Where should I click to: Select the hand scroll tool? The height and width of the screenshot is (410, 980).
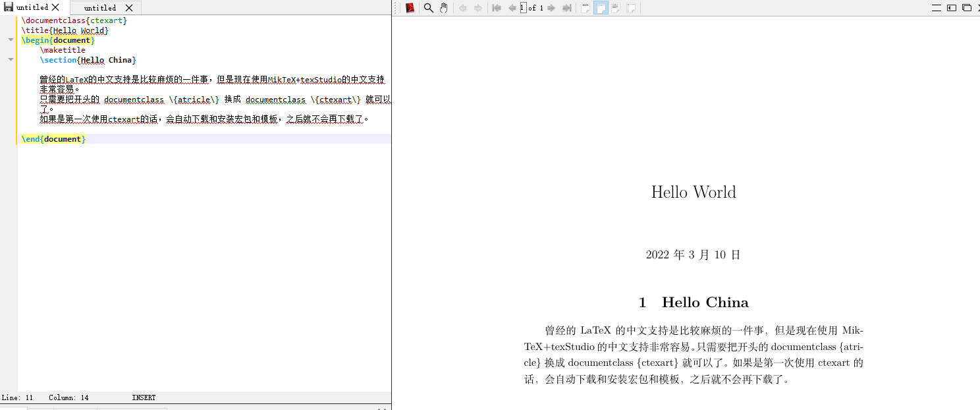pyautogui.click(x=444, y=8)
